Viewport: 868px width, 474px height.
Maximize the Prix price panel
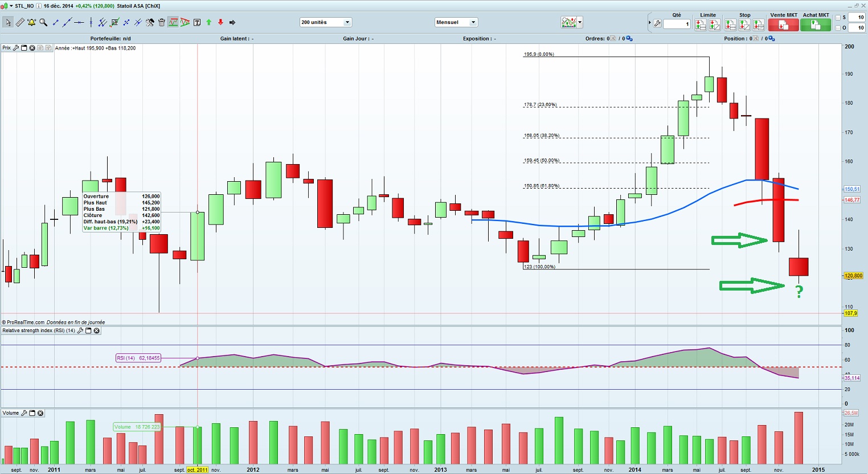click(x=24, y=48)
